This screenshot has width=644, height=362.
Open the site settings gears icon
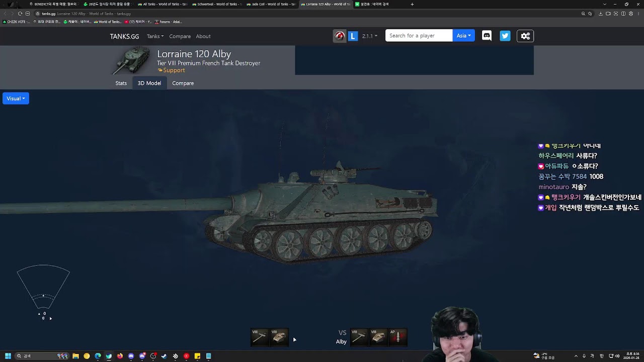(x=525, y=36)
